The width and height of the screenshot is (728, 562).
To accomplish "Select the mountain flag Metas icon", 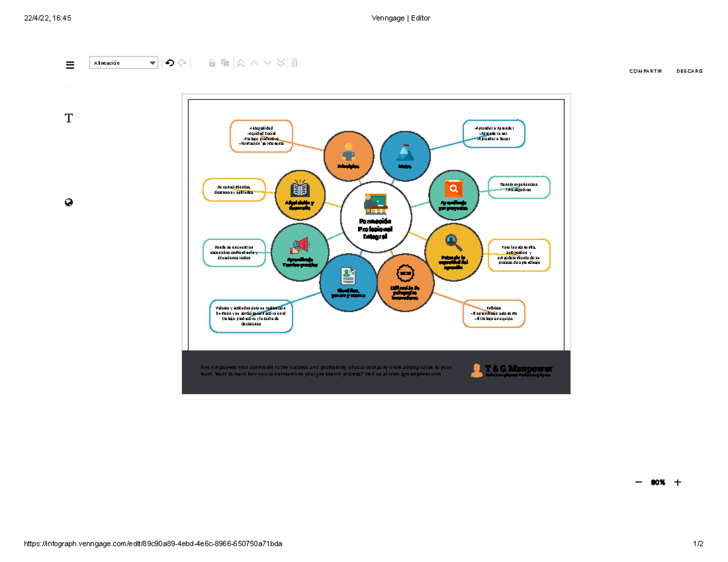I will [x=405, y=151].
